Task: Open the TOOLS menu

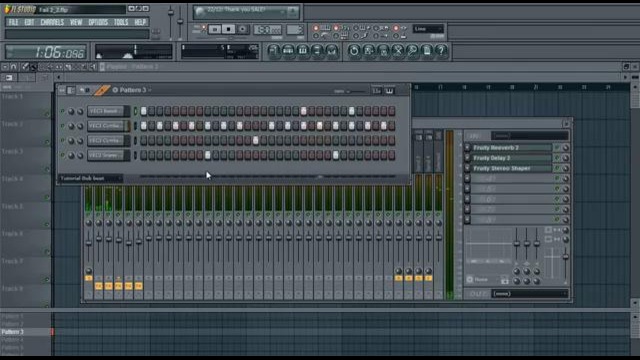Action: 121,22
